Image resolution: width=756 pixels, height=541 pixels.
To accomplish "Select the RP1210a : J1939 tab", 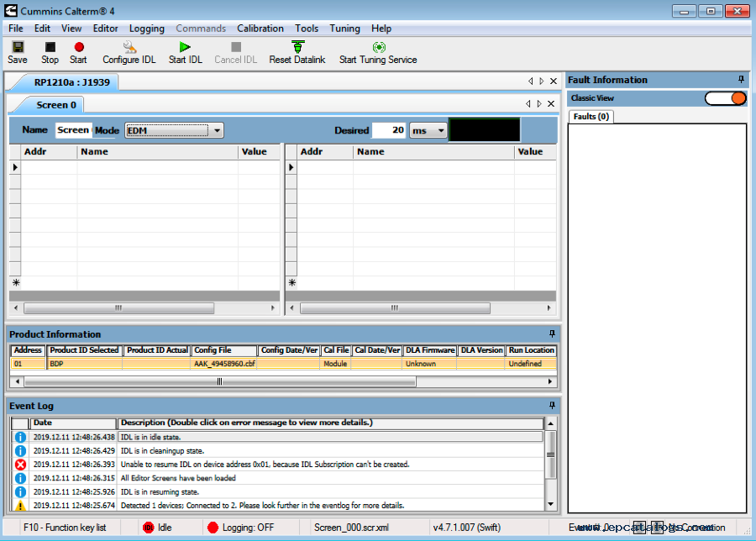I will 72,82.
